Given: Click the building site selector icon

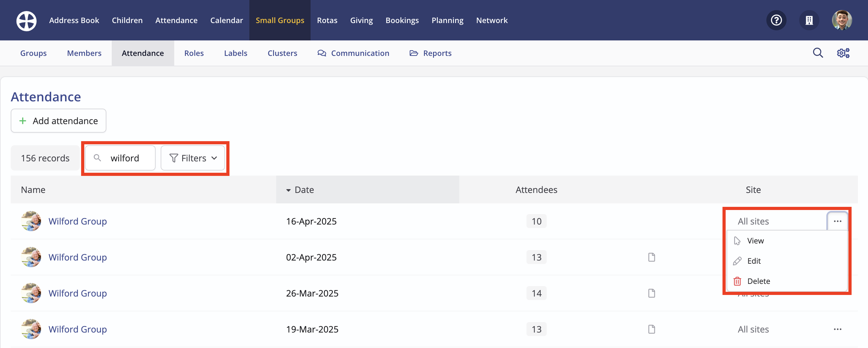Looking at the screenshot, I should 809,21.
